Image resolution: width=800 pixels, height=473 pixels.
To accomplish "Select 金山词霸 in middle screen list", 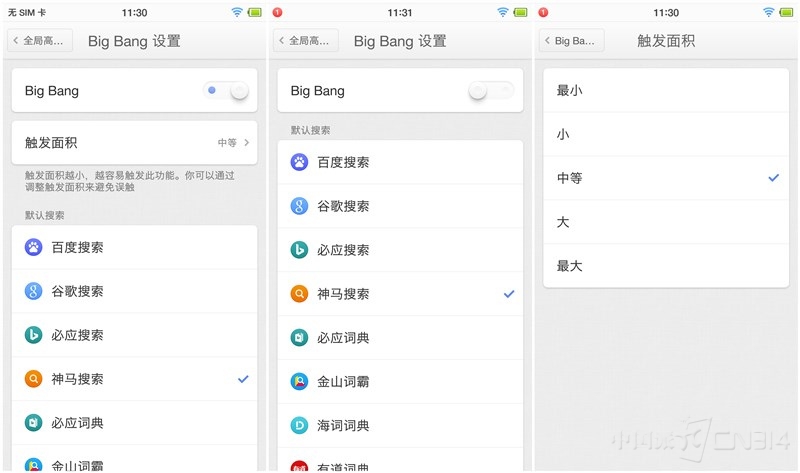I will click(x=400, y=382).
